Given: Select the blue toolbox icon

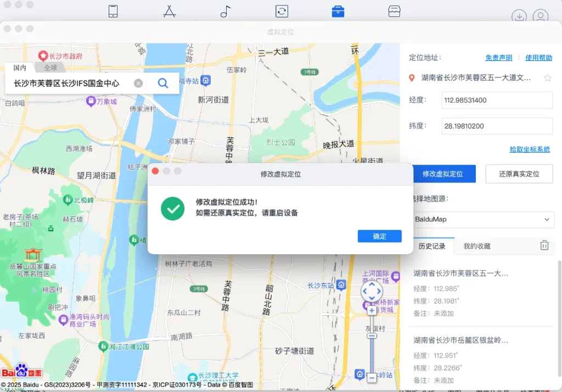Looking at the screenshot, I should click(338, 11).
